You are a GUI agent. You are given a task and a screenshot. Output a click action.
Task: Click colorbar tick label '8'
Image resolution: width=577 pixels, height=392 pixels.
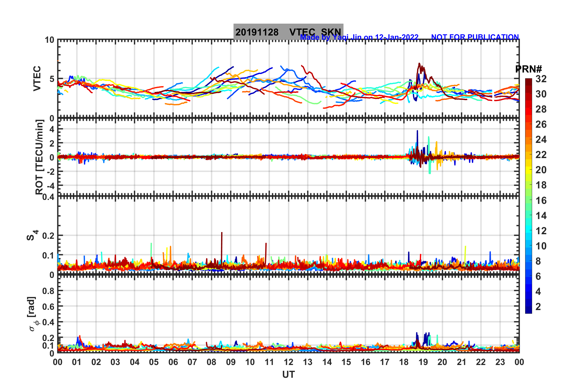tap(538, 261)
